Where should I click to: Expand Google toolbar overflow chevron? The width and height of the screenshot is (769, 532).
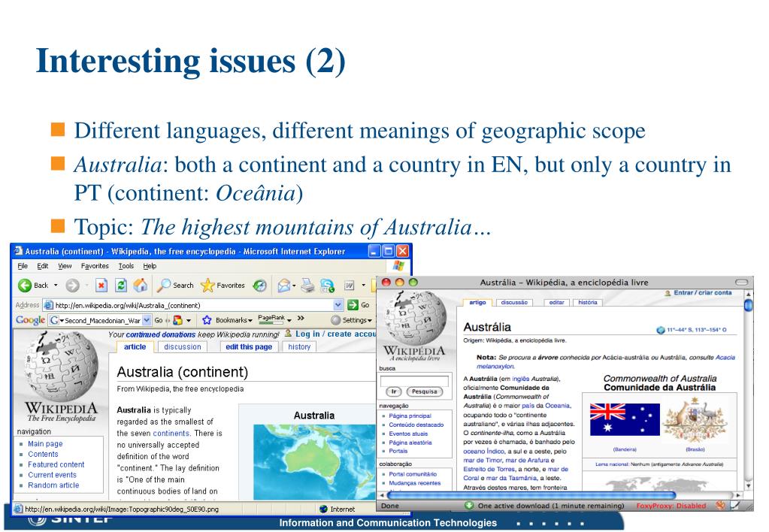(x=301, y=319)
